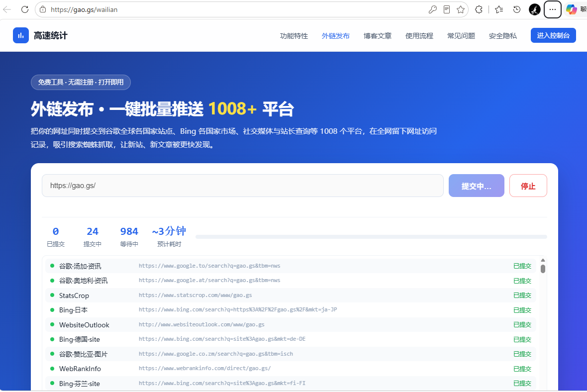Open the browser settings ellipsis menu
The image size is (587, 392).
click(x=553, y=9)
